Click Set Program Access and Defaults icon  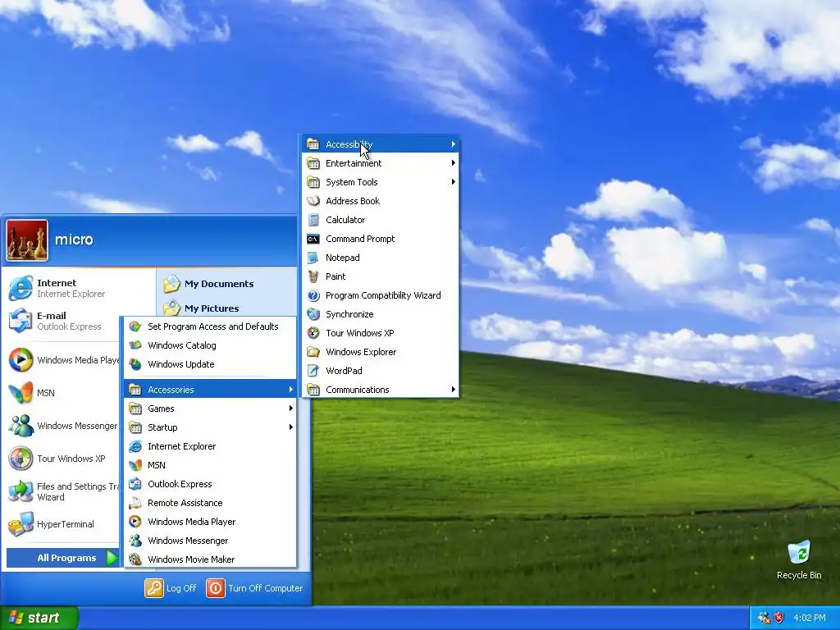135,326
